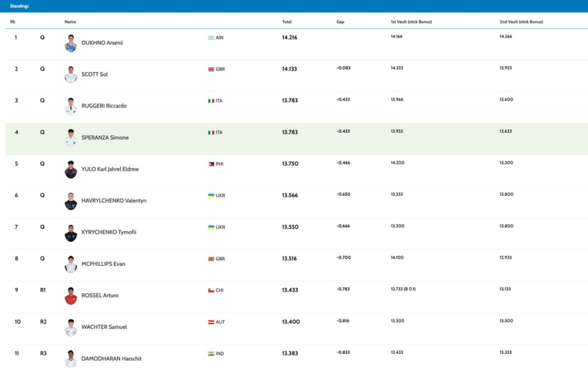Click the Philippines flag next to PHI
Screen dimensions: 588x374
point(211,164)
